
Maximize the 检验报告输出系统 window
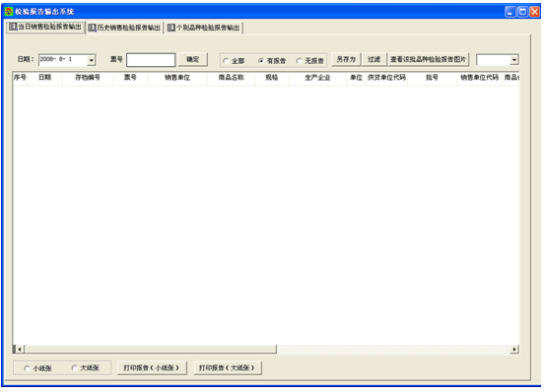click(522, 12)
